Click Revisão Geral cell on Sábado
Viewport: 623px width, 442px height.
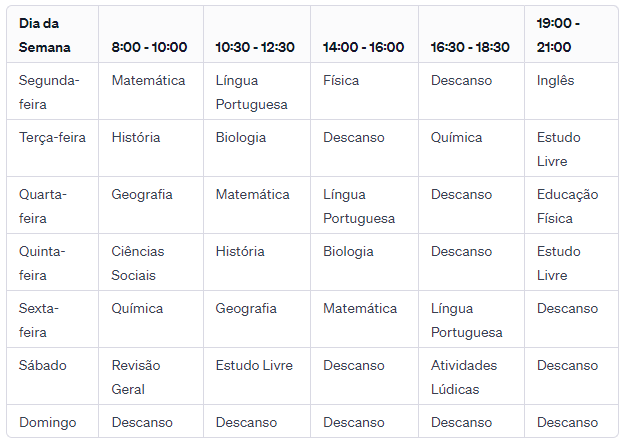(x=135, y=377)
